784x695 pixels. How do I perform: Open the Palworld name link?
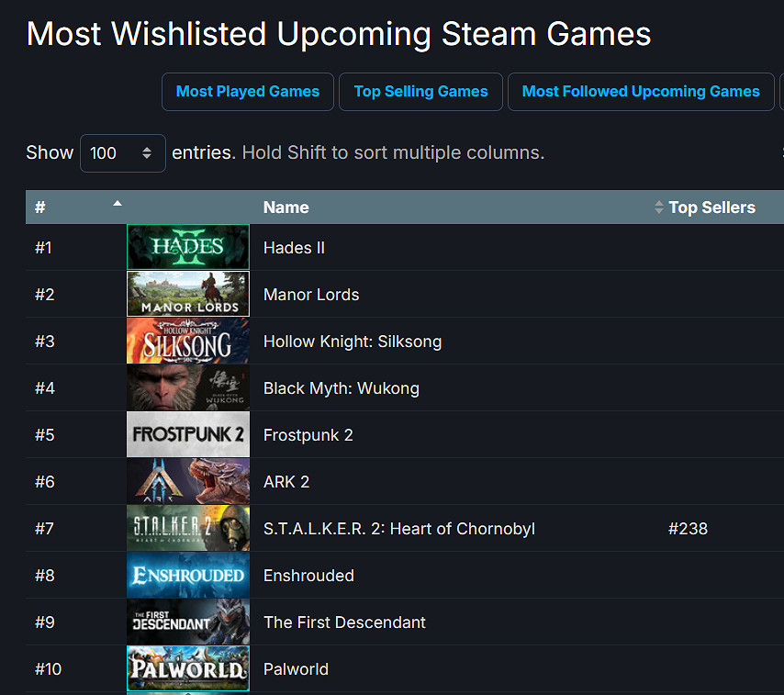tap(296, 669)
